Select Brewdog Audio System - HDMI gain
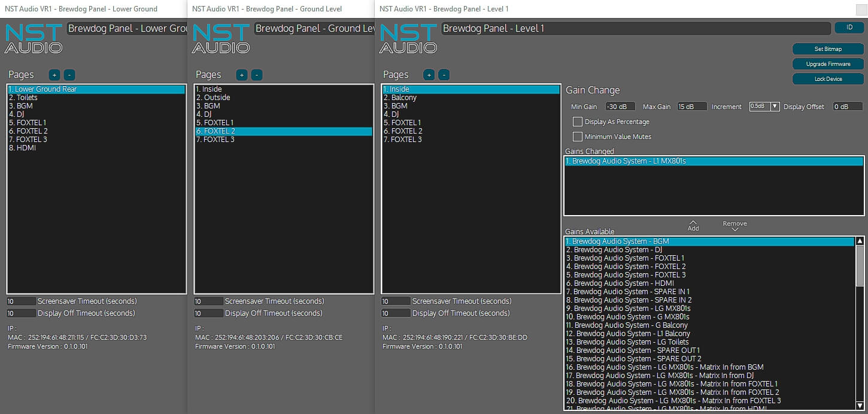 click(710, 283)
